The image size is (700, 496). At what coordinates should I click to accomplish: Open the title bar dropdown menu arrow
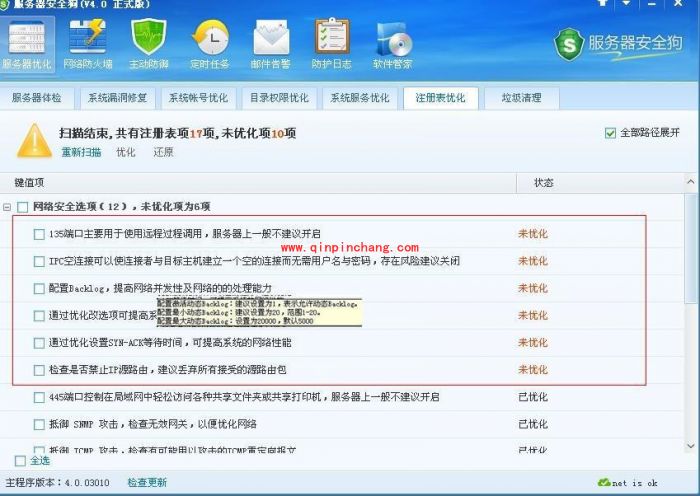pos(626,3)
